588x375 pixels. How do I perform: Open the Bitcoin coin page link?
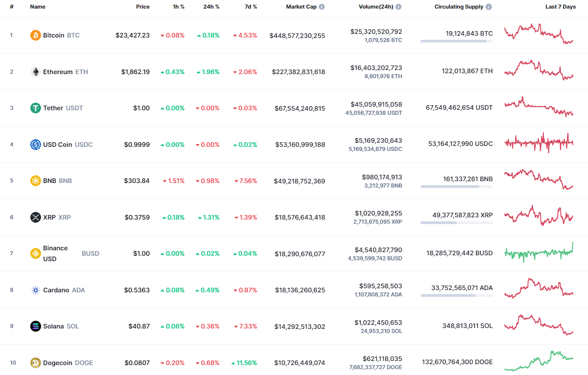click(x=54, y=35)
